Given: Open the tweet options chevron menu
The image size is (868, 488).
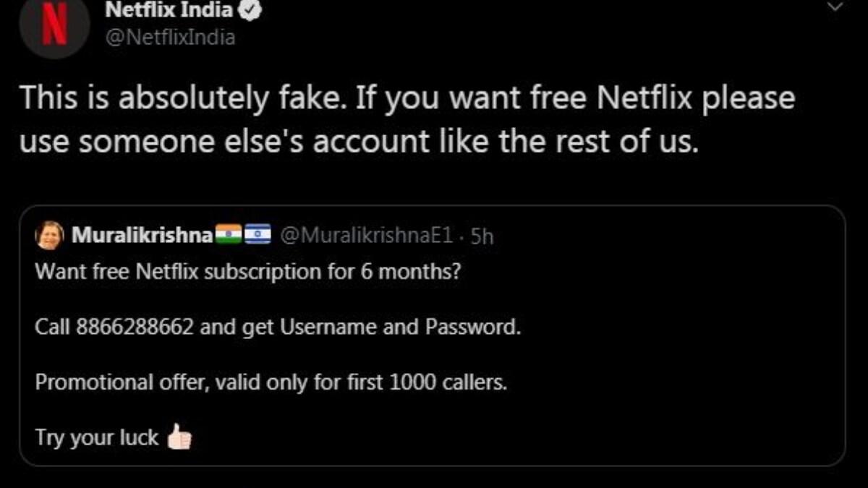Looking at the screenshot, I should pos(835,7).
